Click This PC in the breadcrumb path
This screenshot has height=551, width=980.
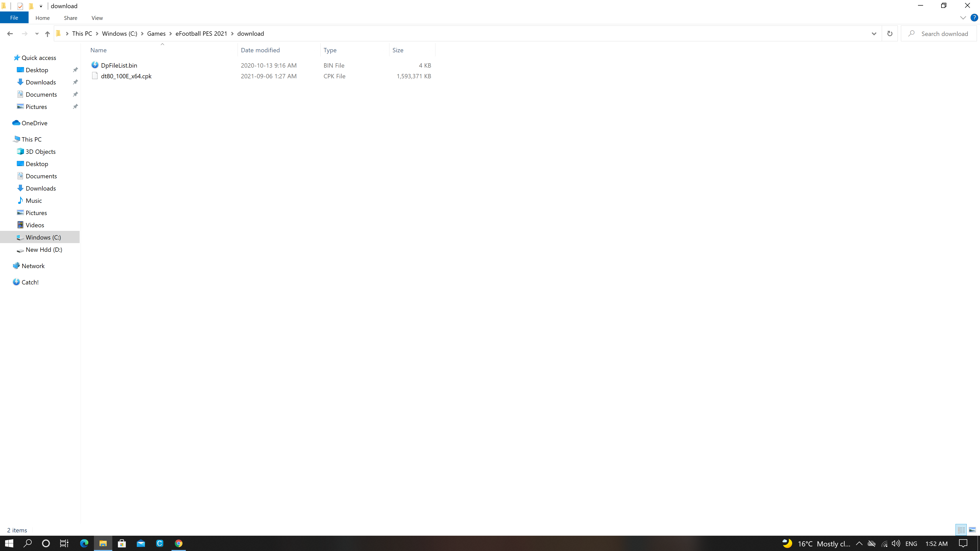pyautogui.click(x=82, y=33)
